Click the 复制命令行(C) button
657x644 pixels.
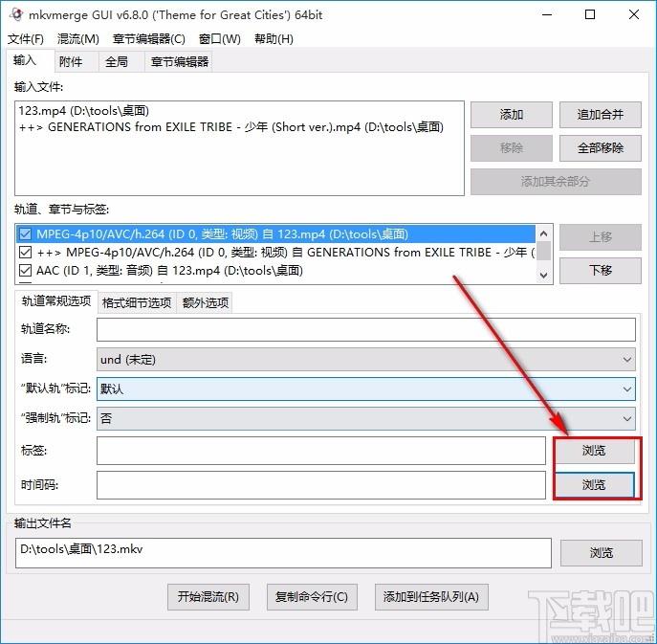[312, 596]
